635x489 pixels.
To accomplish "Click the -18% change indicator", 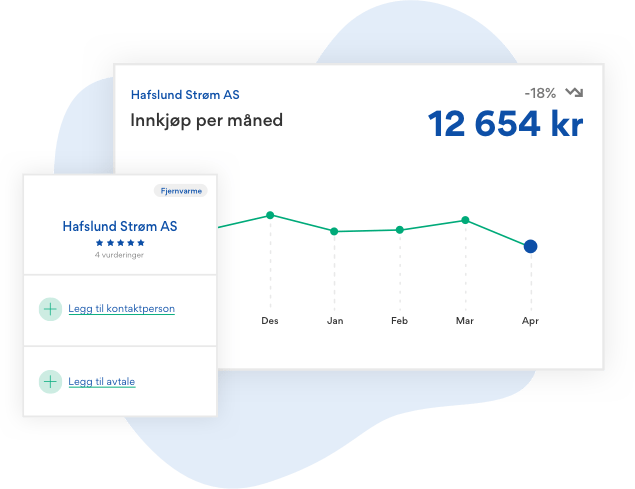I will (543, 93).
